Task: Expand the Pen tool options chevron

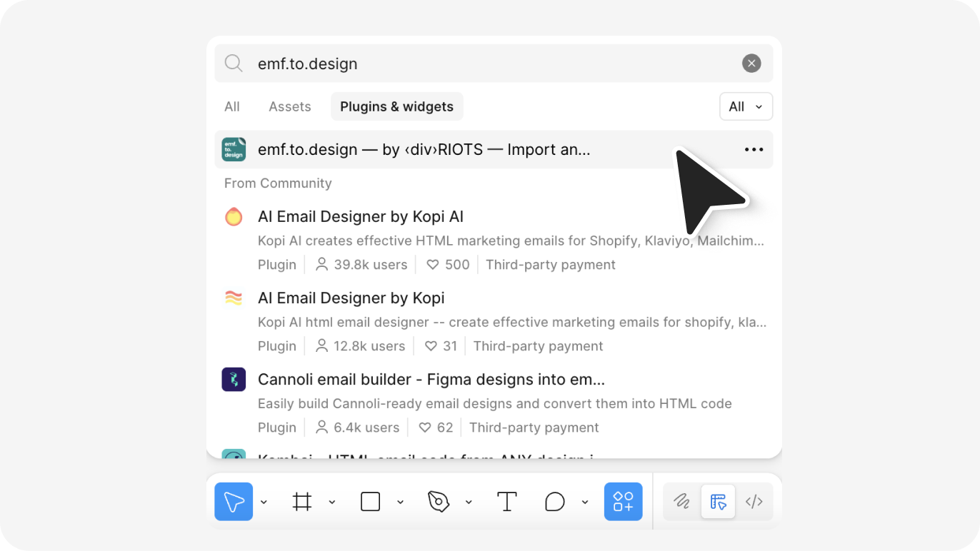Action: click(x=469, y=501)
